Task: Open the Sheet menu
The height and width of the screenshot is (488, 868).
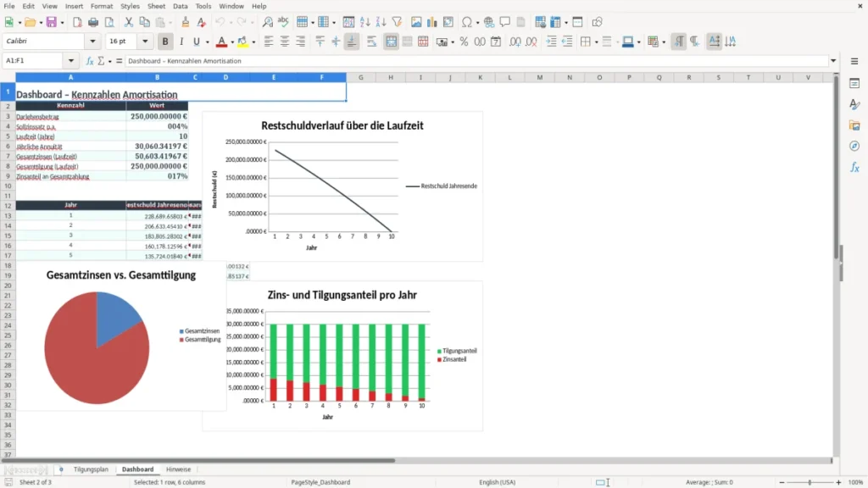Action: [156, 6]
